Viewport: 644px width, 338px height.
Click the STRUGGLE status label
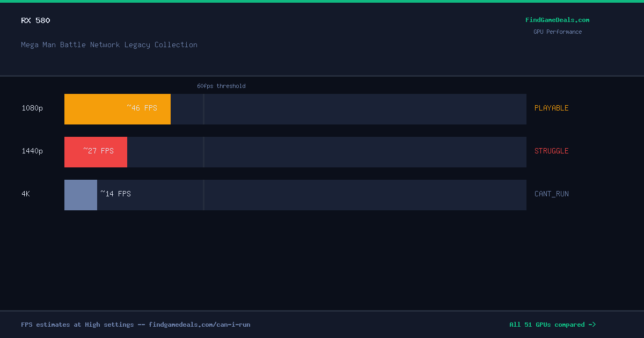[551, 151]
